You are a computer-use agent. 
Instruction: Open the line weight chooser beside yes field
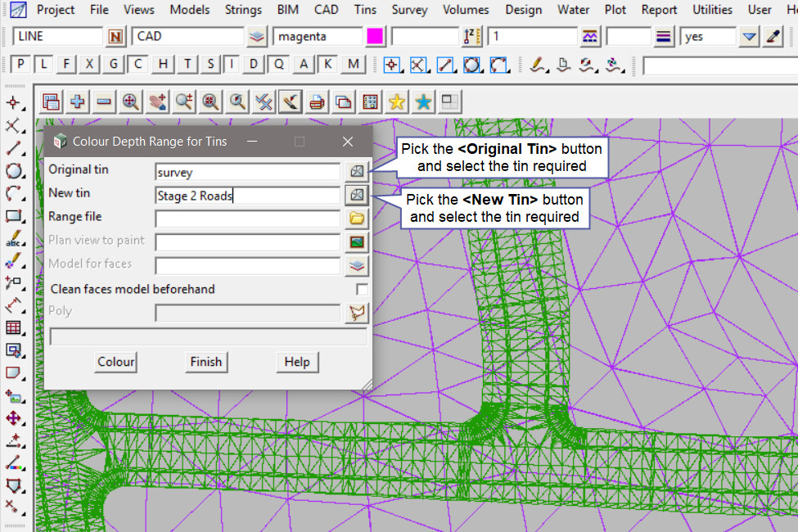click(x=663, y=37)
